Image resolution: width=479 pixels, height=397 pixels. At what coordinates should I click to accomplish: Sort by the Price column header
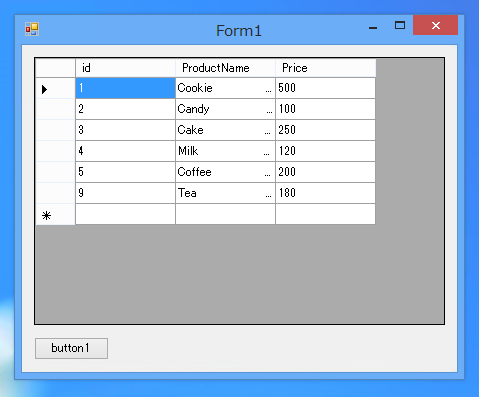coord(326,68)
